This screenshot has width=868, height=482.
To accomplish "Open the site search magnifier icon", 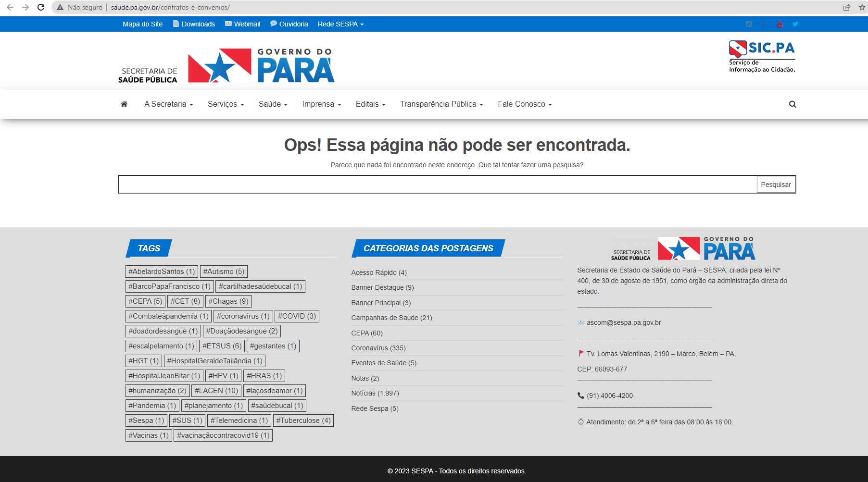I will point(793,104).
